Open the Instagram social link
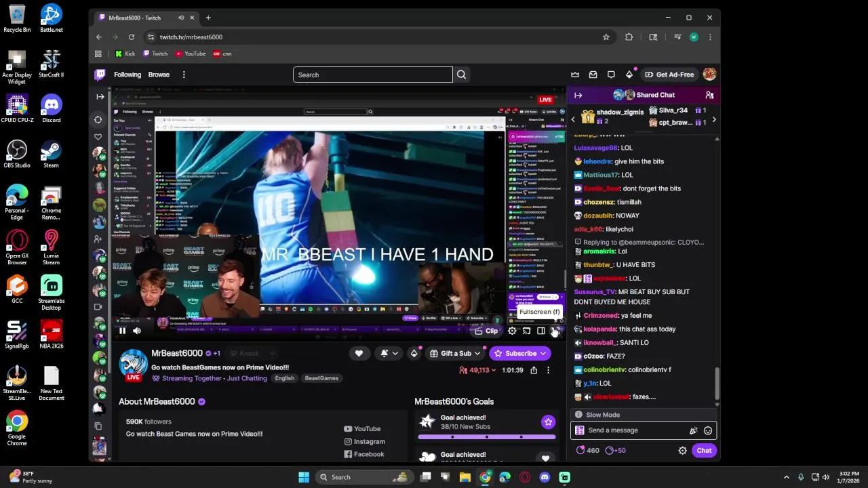This screenshot has height=488, width=868. tap(364, 442)
